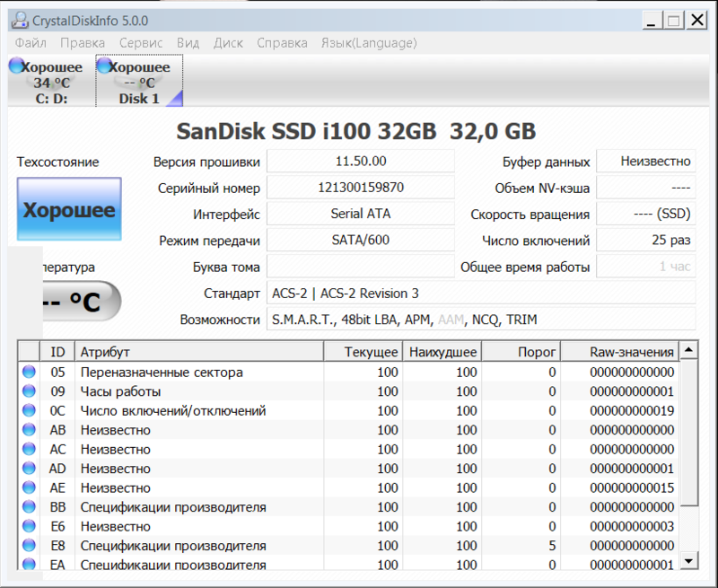Viewport: 718px width, 588px height.
Task: Minimize the CrystalDiskInfo window
Action: 652,21
